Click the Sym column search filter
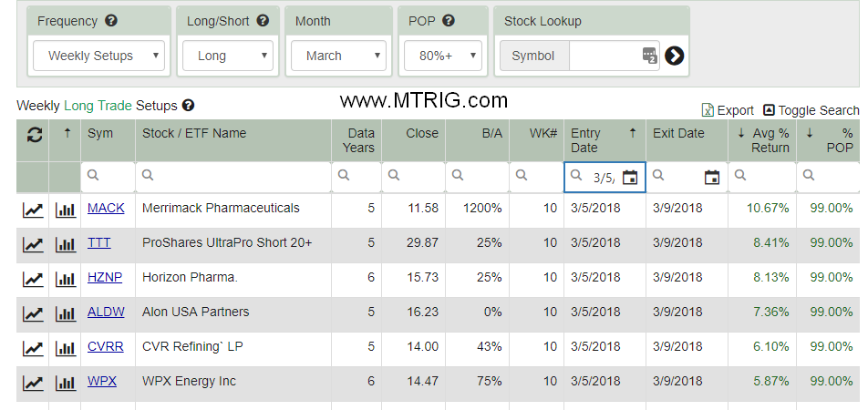 coord(108,177)
